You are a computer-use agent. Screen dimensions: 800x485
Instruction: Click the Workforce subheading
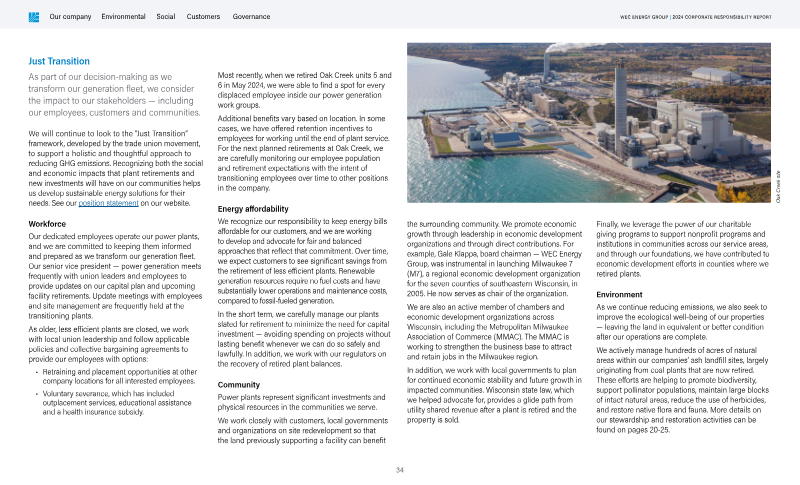[x=48, y=223]
